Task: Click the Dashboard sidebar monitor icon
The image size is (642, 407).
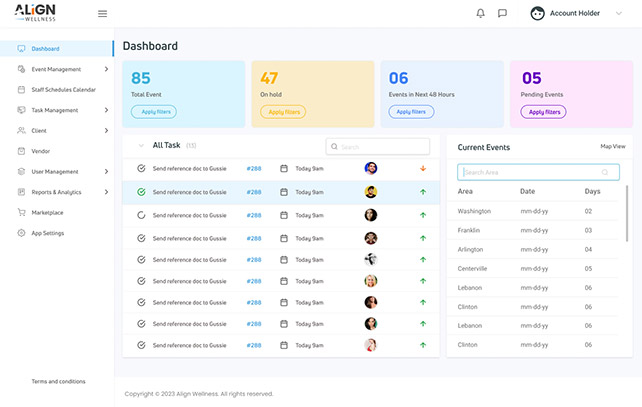Action: pyautogui.click(x=21, y=49)
